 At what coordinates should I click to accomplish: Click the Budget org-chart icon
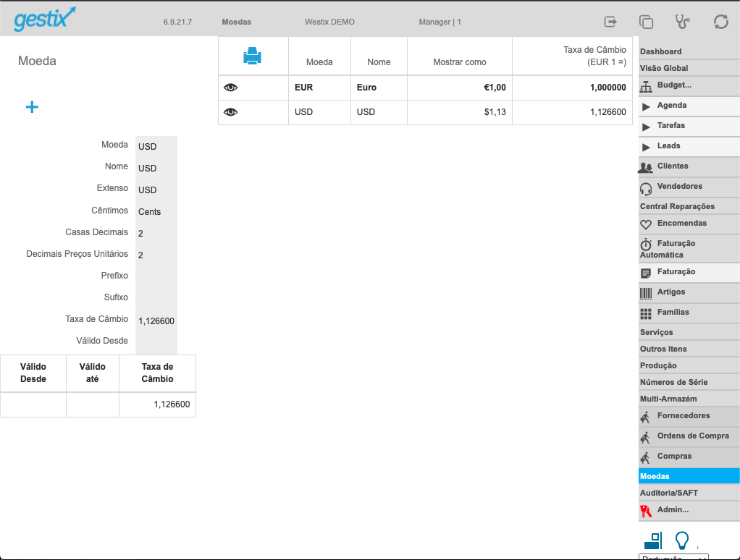click(646, 87)
